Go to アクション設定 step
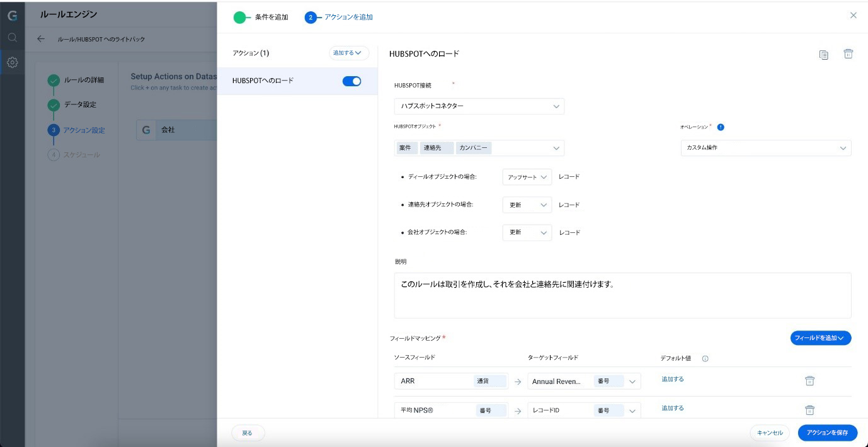 84,130
